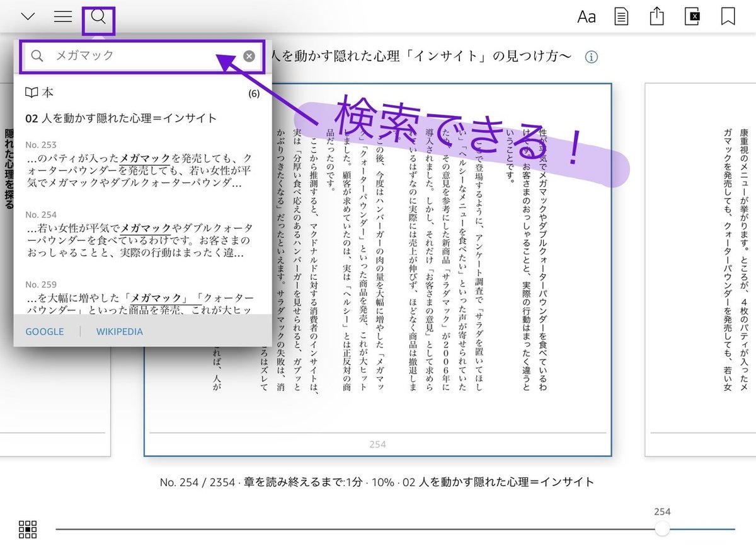Select chapter heading 02 人を動かす隠れた心理＝インサイト in results

tap(121, 118)
